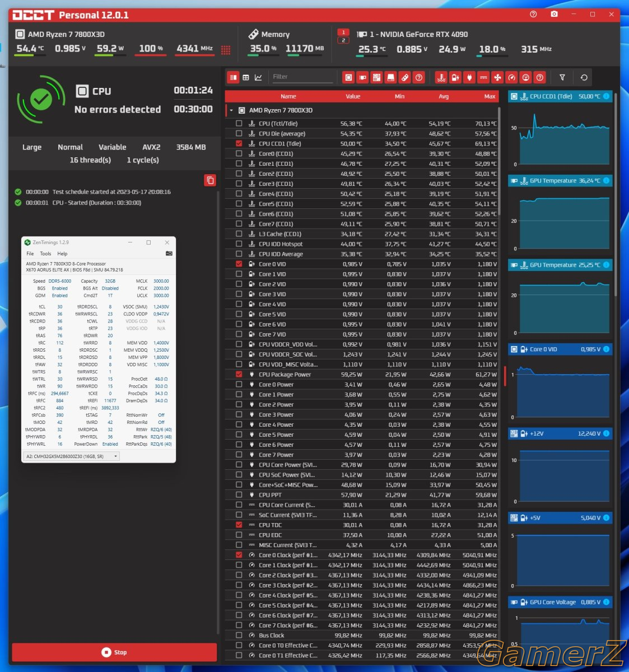
Task: Open the Help menu in ZenTimings
Action: [62, 254]
